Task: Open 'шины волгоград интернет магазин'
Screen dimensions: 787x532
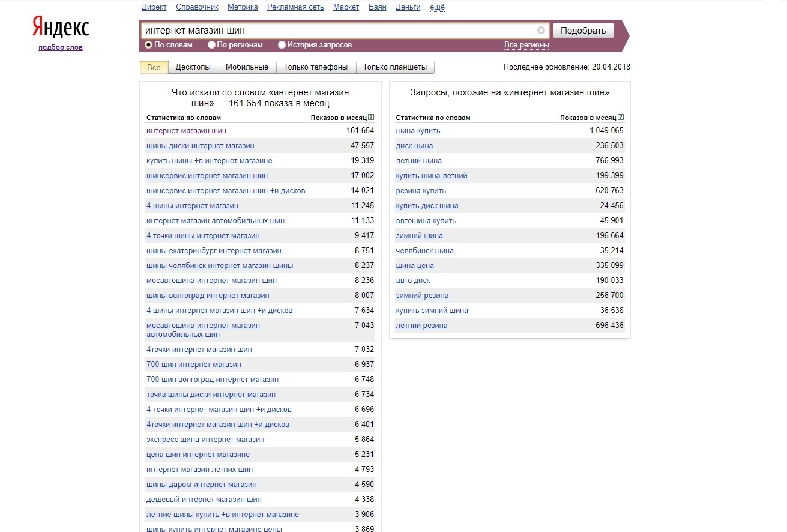Action: click(208, 296)
